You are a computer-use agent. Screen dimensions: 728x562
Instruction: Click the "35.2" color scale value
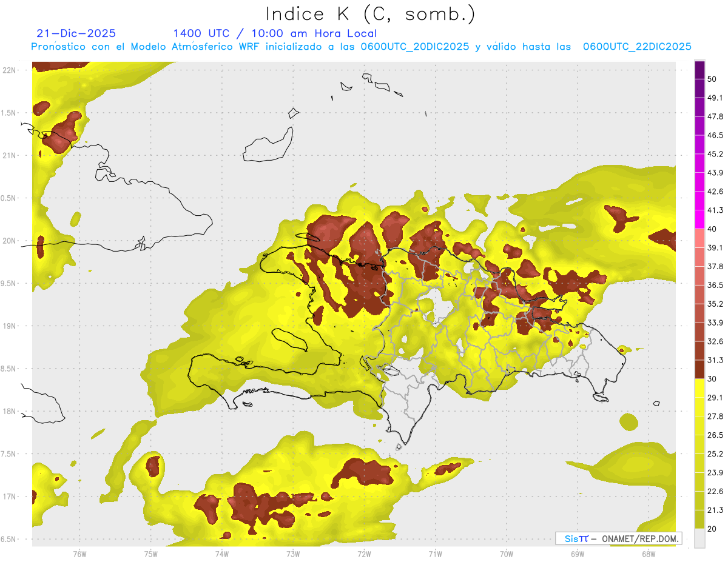715,304
